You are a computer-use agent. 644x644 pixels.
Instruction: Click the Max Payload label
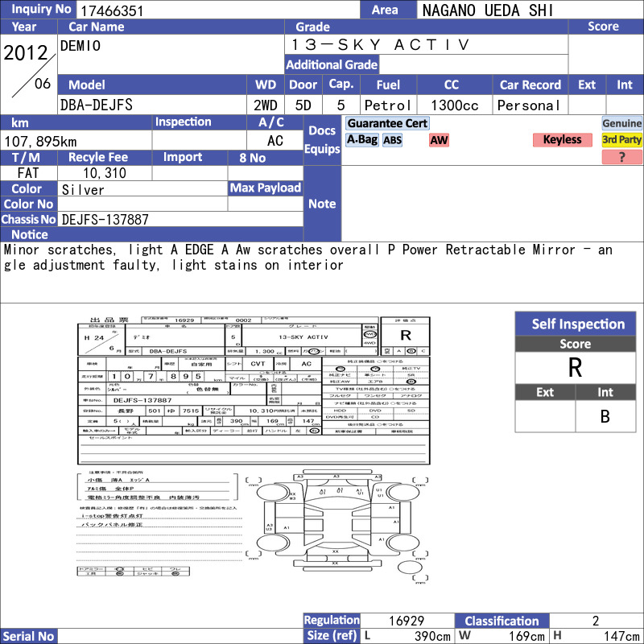(266, 188)
